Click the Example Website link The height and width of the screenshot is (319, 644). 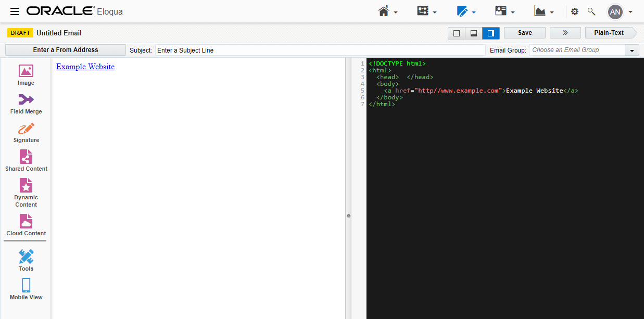point(85,67)
